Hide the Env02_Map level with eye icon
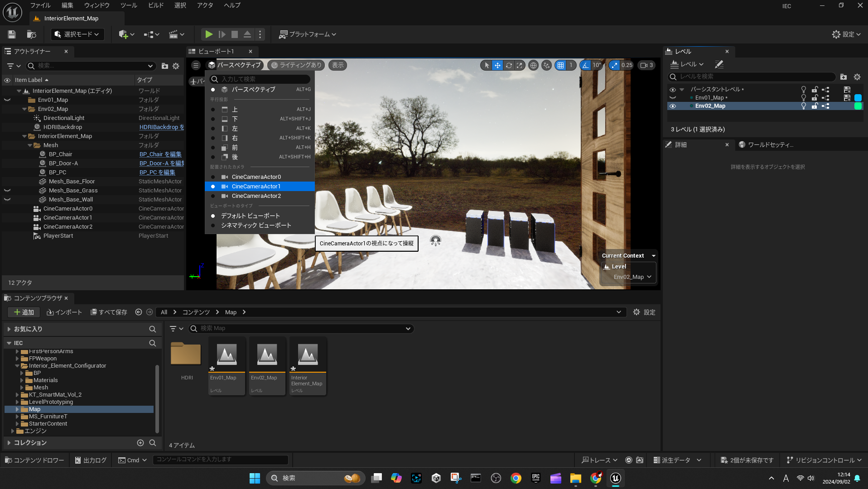 pyautogui.click(x=673, y=106)
